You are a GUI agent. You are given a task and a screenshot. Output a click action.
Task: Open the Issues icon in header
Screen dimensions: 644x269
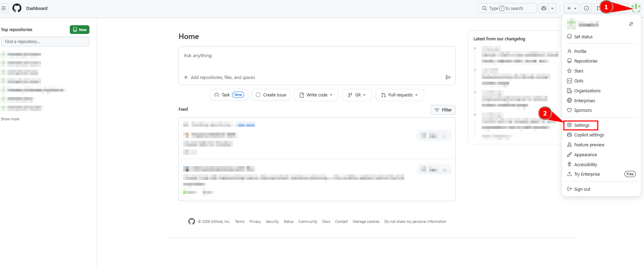[x=586, y=8]
